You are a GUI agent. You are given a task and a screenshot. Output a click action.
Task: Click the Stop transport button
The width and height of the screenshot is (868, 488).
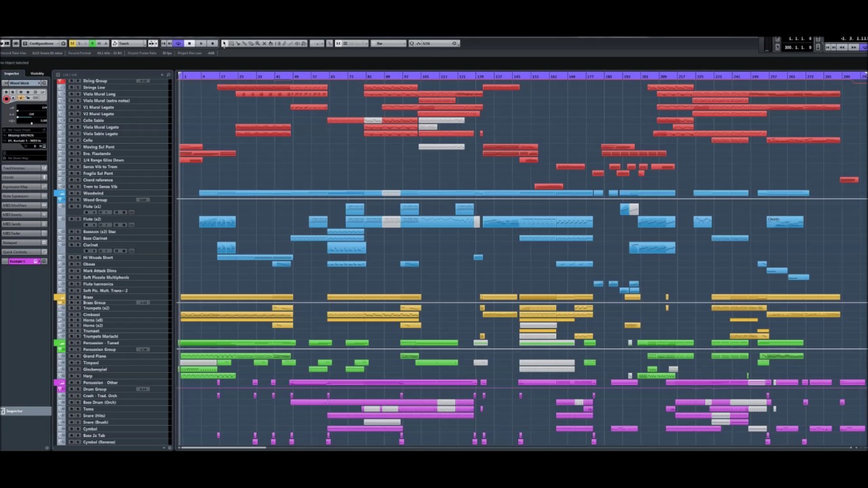(189, 43)
